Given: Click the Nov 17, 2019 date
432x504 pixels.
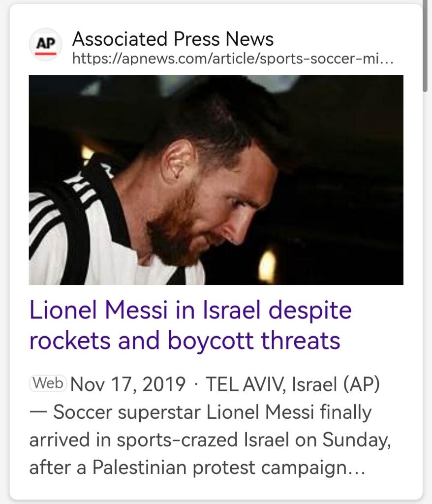Looking at the screenshot, I should coord(128,384).
